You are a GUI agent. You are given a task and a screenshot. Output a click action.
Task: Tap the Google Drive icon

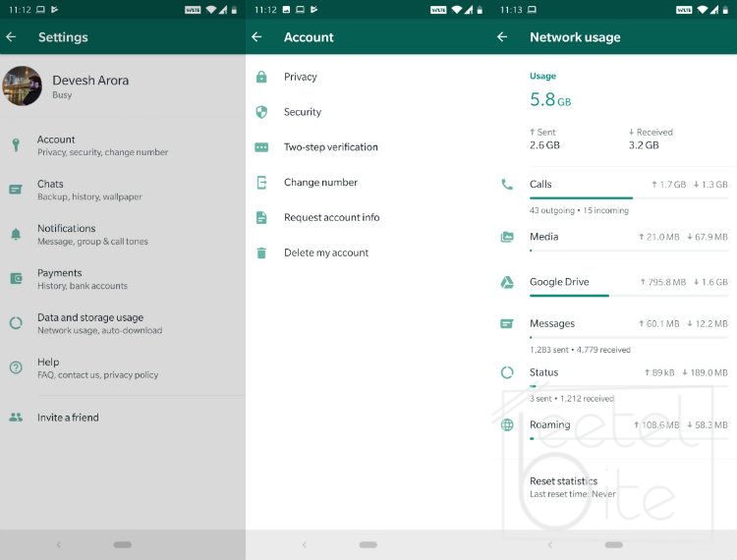(x=507, y=282)
